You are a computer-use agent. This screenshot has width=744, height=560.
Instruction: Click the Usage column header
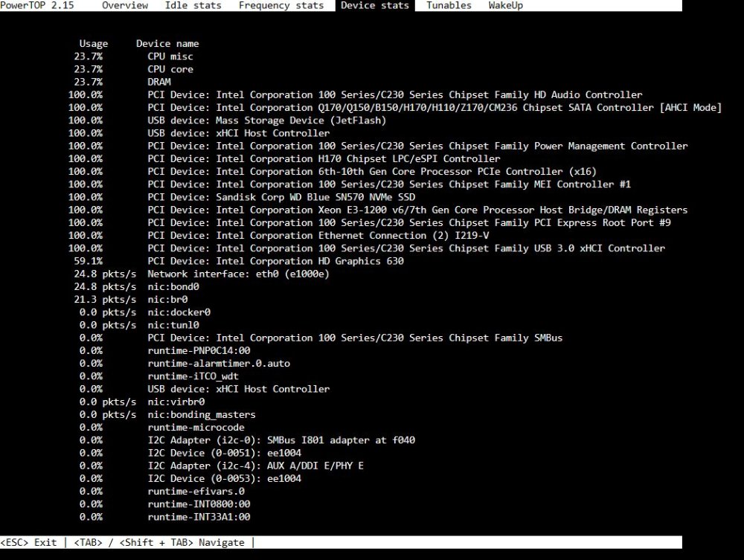94,44
